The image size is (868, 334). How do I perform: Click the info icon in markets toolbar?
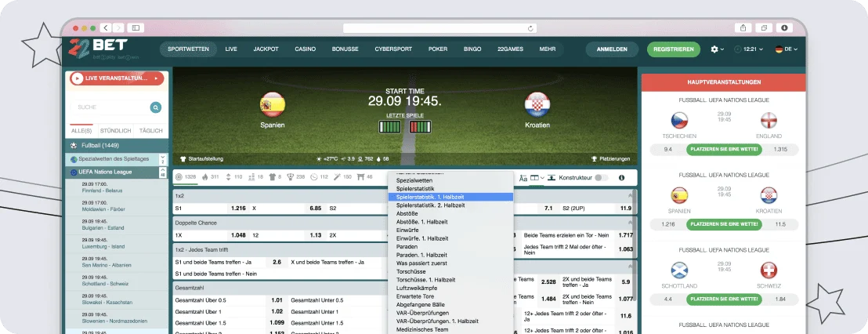tap(621, 178)
